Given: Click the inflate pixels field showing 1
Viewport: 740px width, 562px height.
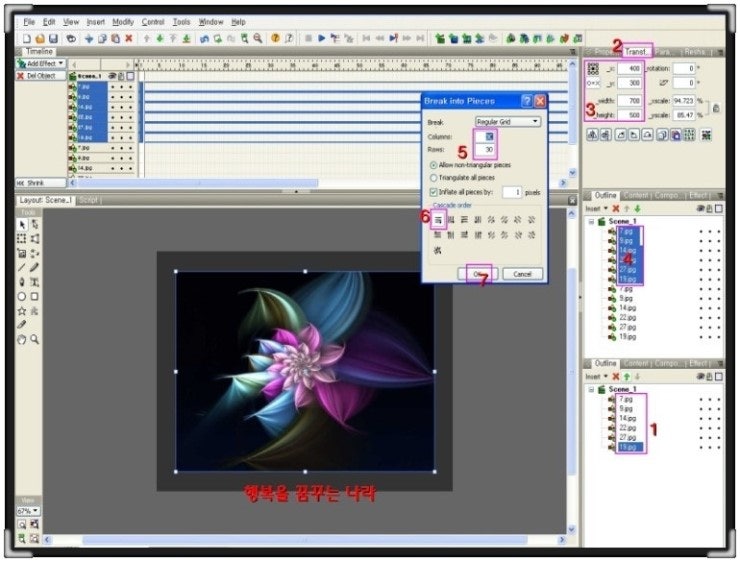Looking at the screenshot, I should tap(512, 192).
